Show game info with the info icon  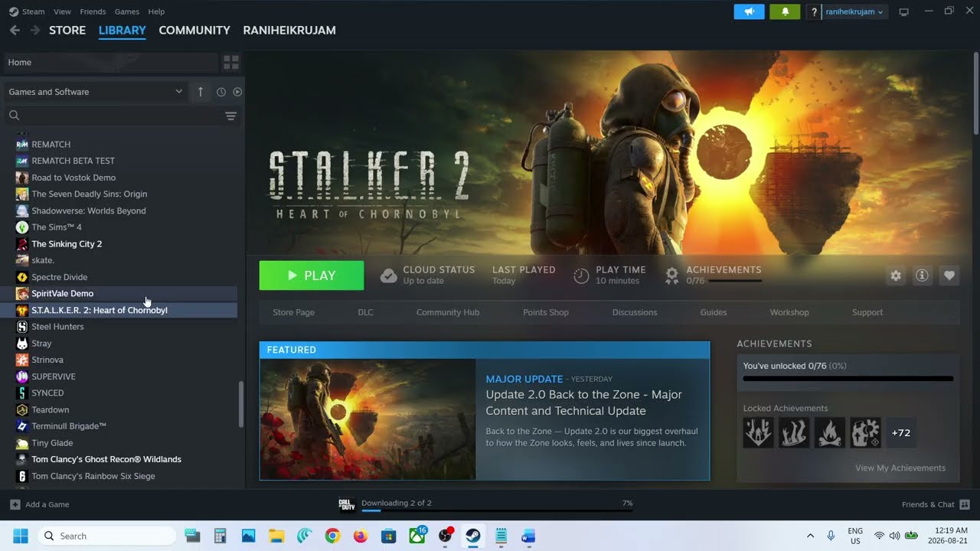(923, 275)
